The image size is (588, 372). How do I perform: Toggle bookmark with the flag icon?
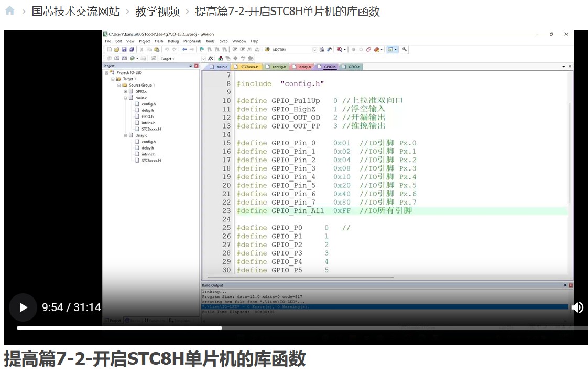pyautogui.click(x=202, y=49)
